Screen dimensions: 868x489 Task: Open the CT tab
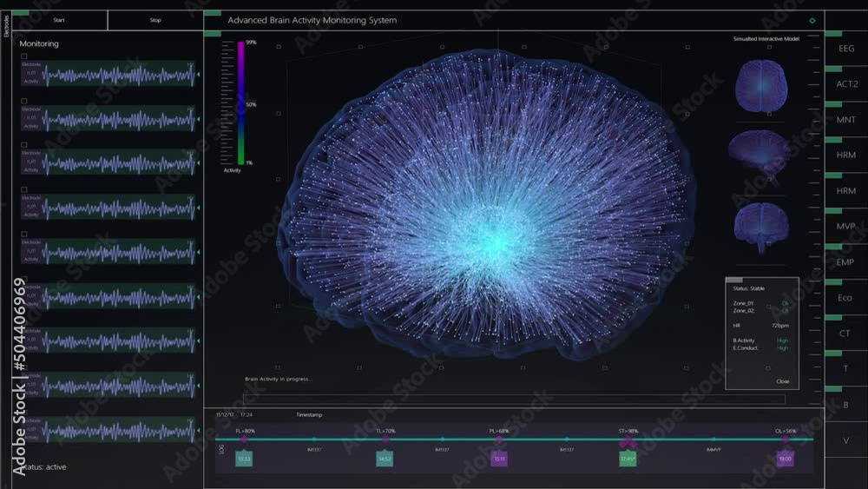click(845, 334)
